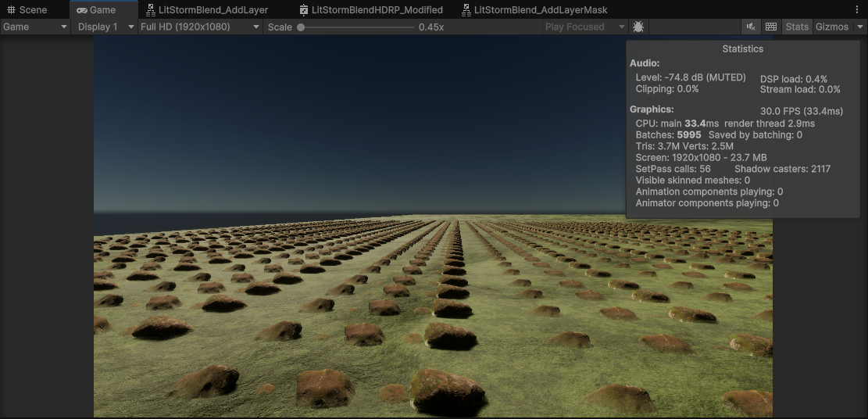The width and height of the screenshot is (868, 419).
Task: Mute the Game view audio
Action: (751, 27)
